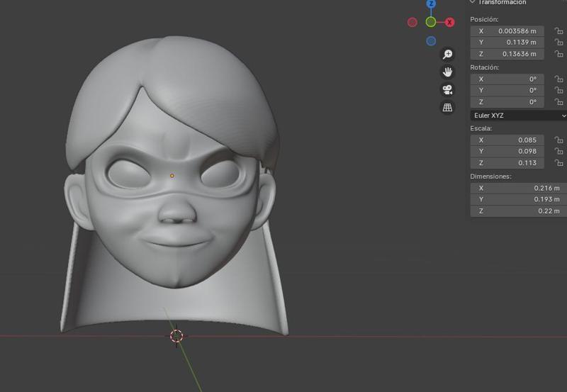Image resolution: width=567 pixels, height=392 pixels.
Task: Click the red X axis on the gizmo
Action: pos(449,23)
